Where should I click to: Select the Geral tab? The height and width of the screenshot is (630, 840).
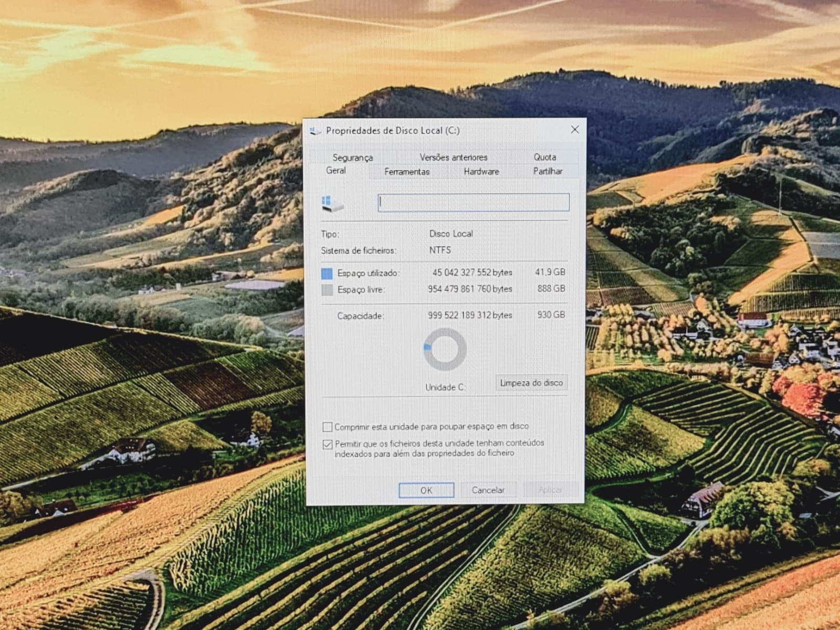point(336,171)
